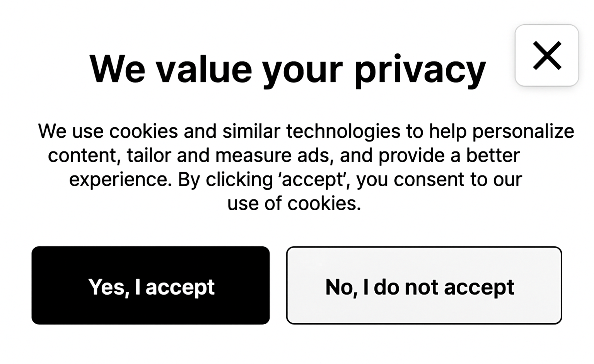Image resolution: width=594 pixels, height=364 pixels.
Task: Click the line starting "We use cookies"
Action: coord(306,131)
